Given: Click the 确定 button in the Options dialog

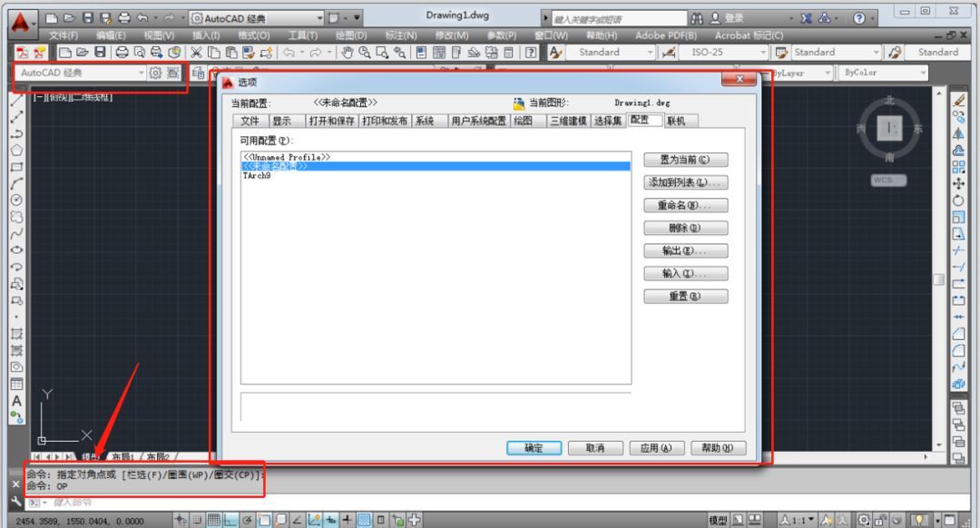Looking at the screenshot, I should [534, 448].
